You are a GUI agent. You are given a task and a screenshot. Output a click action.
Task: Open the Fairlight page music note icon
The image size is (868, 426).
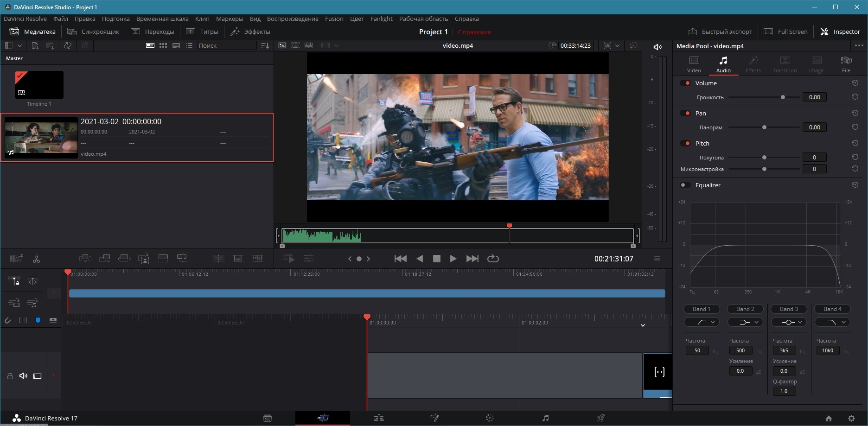click(x=545, y=418)
